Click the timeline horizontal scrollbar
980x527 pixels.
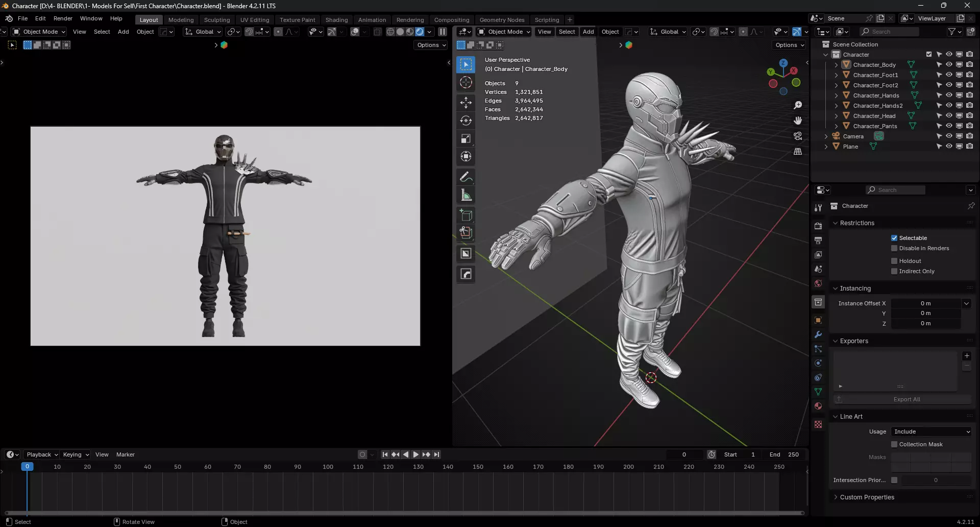(x=404, y=513)
